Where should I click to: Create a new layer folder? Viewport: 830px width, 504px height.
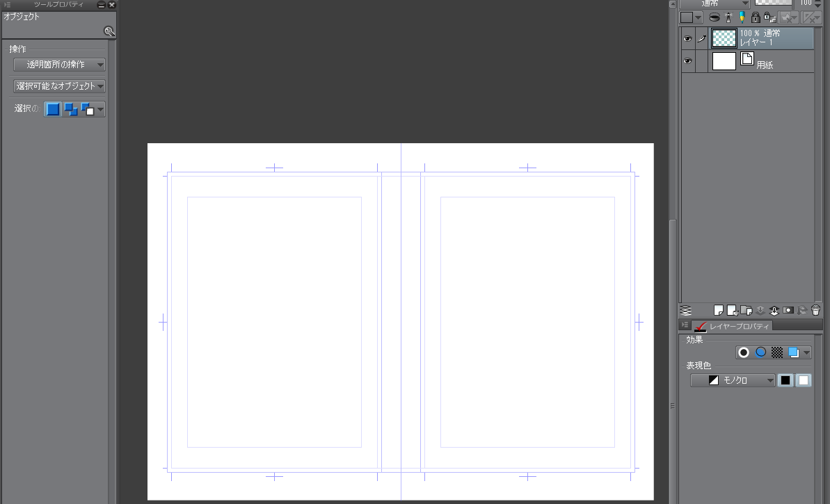tap(747, 311)
